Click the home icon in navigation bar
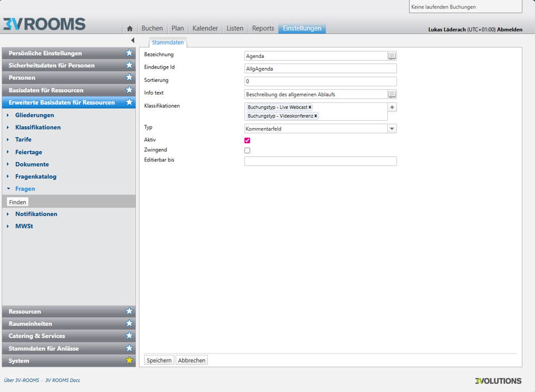This screenshot has height=392, width=535. [x=130, y=28]
